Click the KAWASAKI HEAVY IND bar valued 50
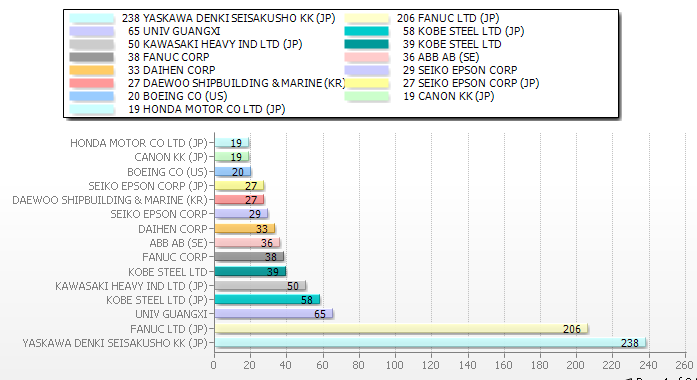This screenshot has width=697, height=380. pos(260,285)
